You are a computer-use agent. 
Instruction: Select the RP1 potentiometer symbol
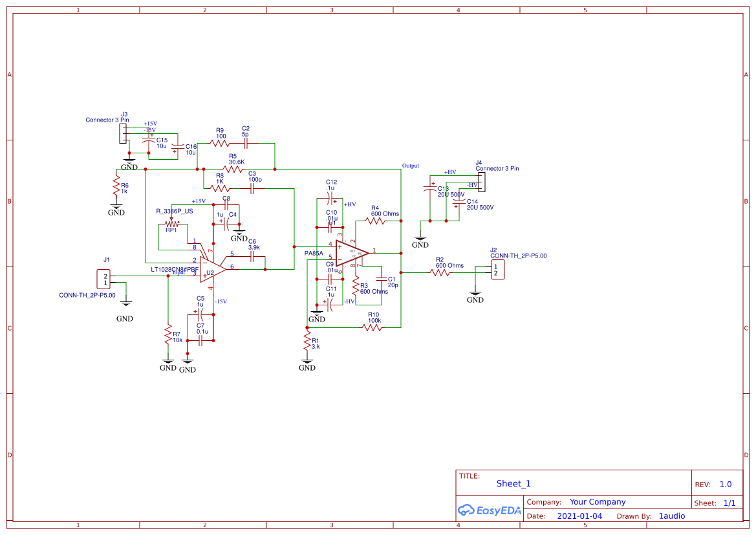(x=170, y=223)
